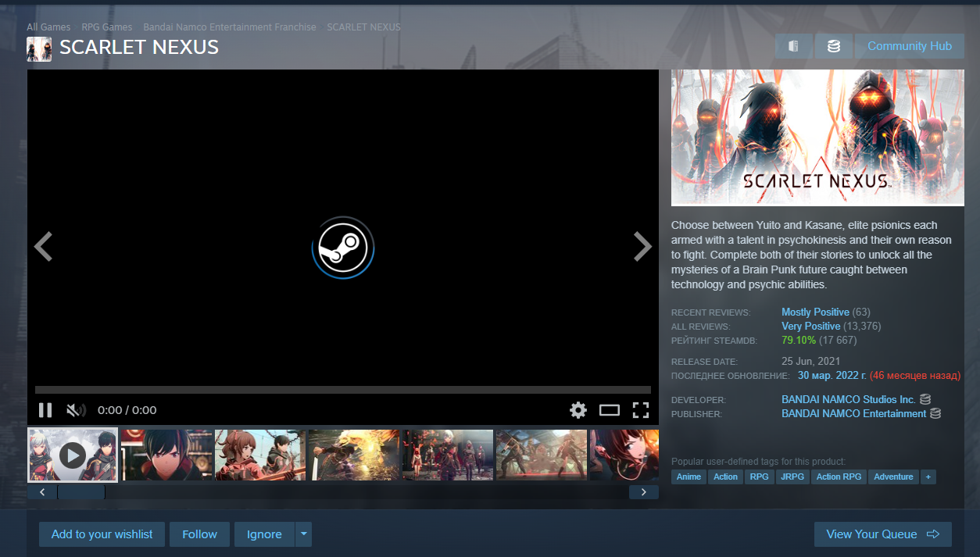The image size is (980, 557).
Task: Add the game to your wishlist
Action: pos(102,534)
